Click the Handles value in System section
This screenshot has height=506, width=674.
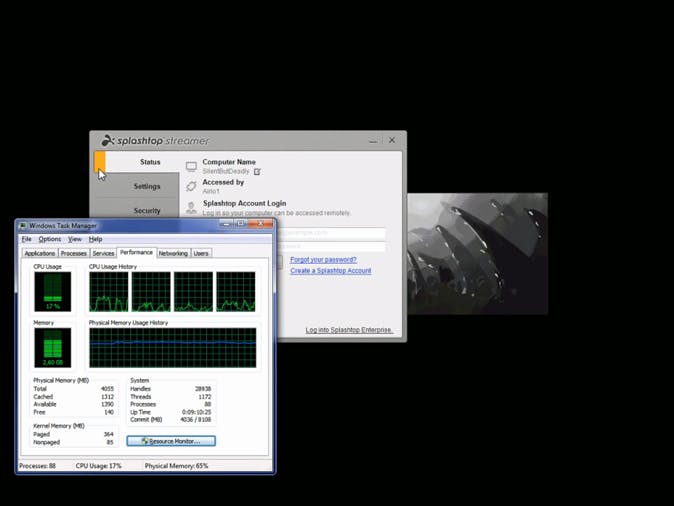pos(203,389)
